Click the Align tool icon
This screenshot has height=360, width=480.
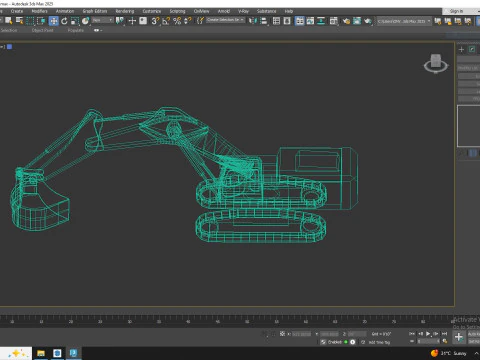click(264, 21)
